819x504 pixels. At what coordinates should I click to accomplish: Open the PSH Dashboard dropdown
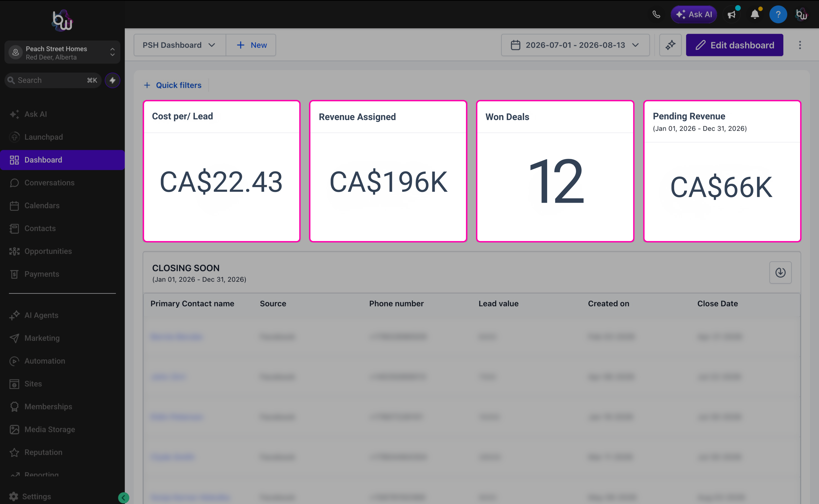[x=180, y=45]
